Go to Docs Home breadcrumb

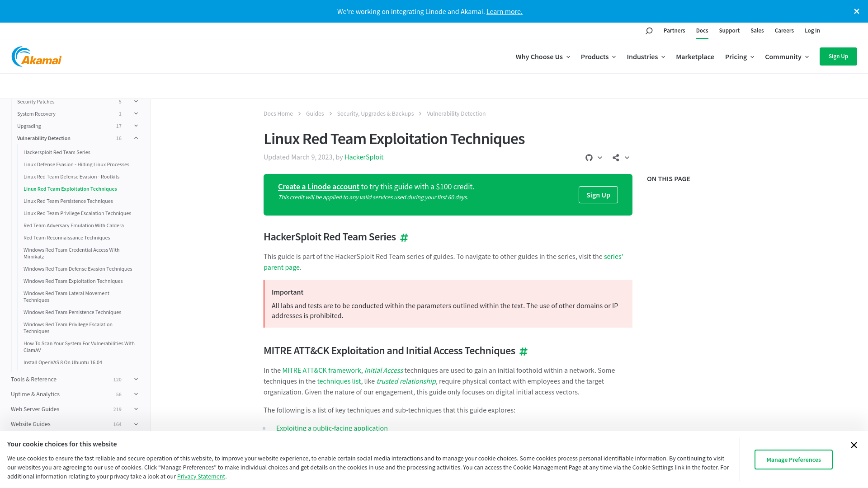tap(278, 114)
